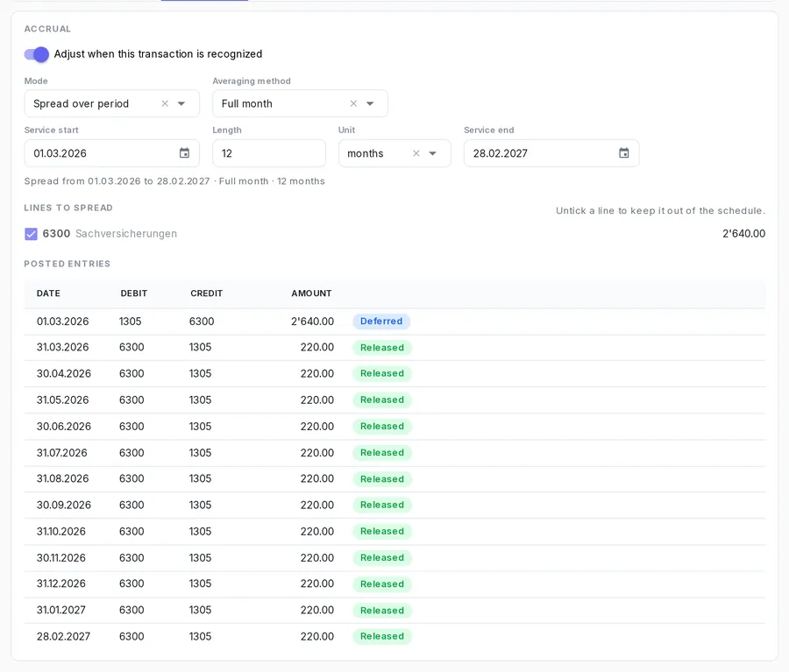Untick the 6300 Sachversicherungen line checkbox
Viewport: 789px width, 672px height.
[31, 234]
